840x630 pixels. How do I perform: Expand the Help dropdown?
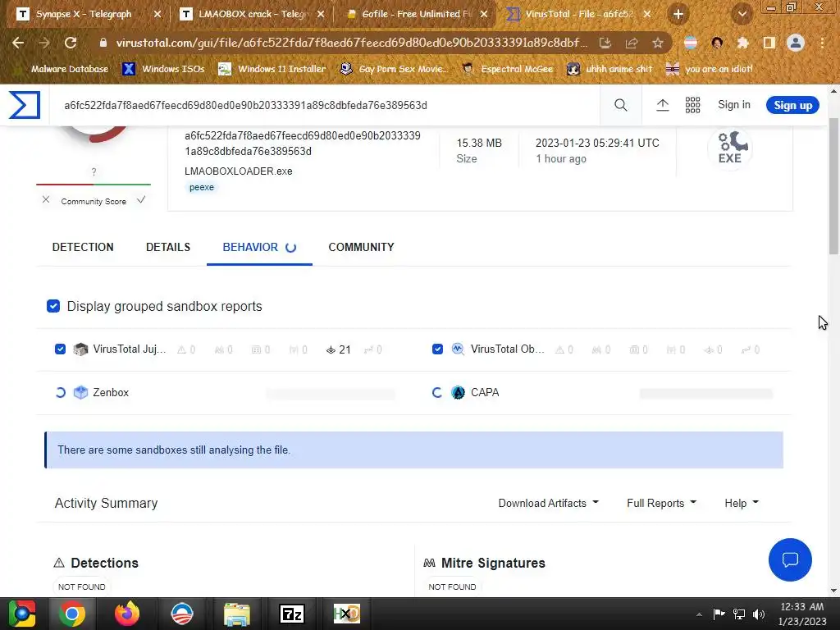click(x=742, y=503)
